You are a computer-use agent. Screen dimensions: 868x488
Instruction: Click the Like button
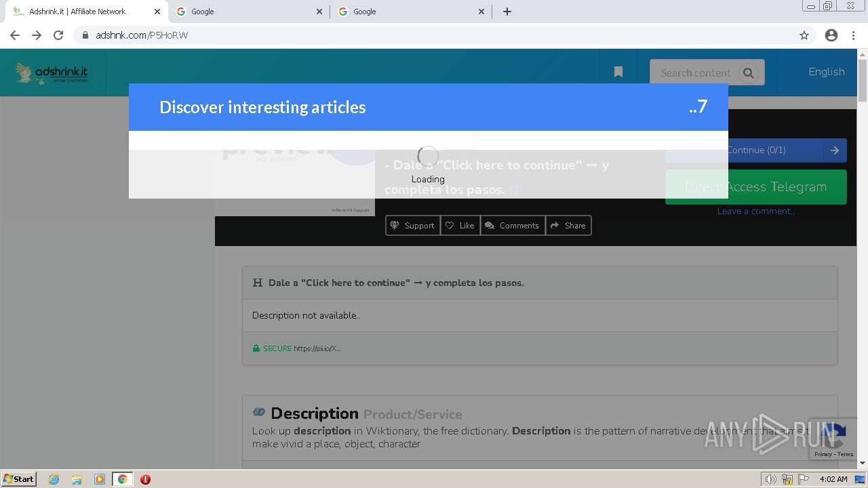[x=460, y=226]
